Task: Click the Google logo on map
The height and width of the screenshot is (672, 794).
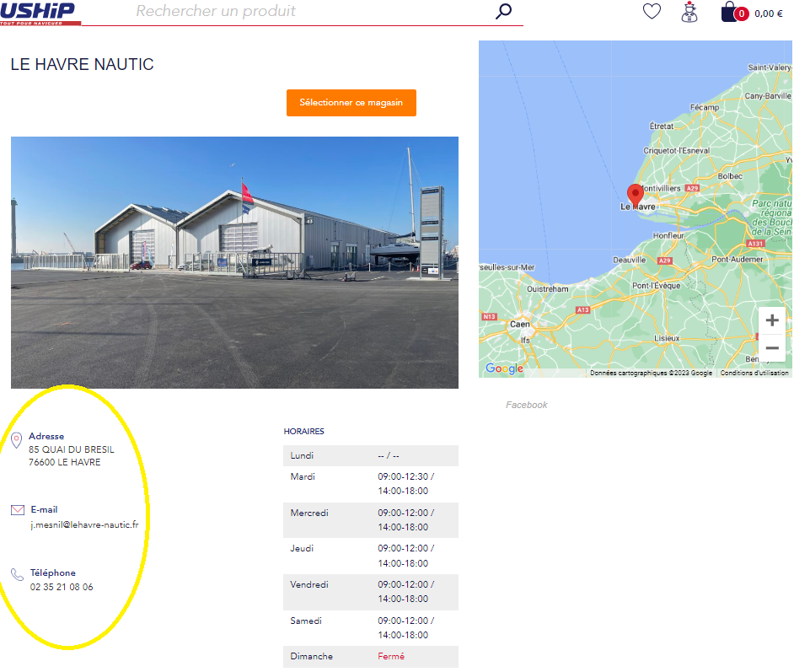Action: 504,369
